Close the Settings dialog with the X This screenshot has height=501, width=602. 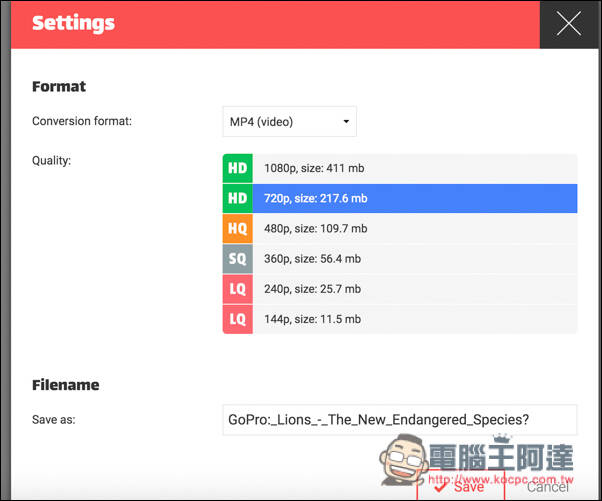569,24
